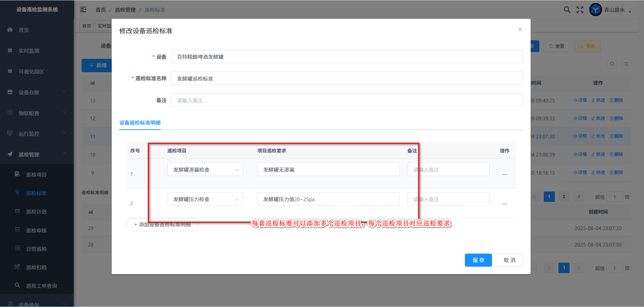Click the 取消 button

coord(509,260)
